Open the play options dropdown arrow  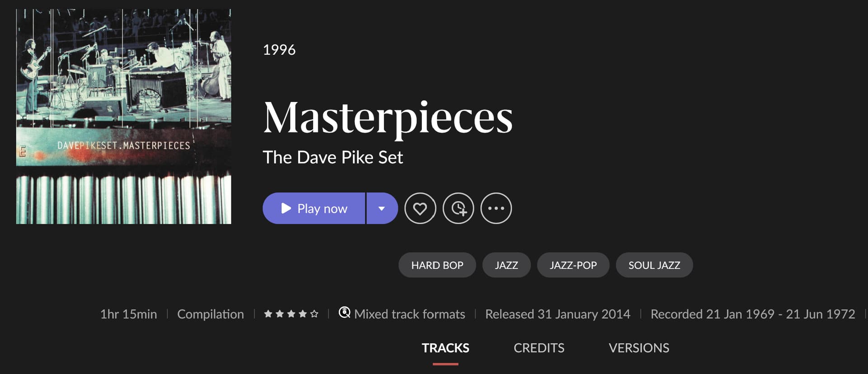pos(382,208)
